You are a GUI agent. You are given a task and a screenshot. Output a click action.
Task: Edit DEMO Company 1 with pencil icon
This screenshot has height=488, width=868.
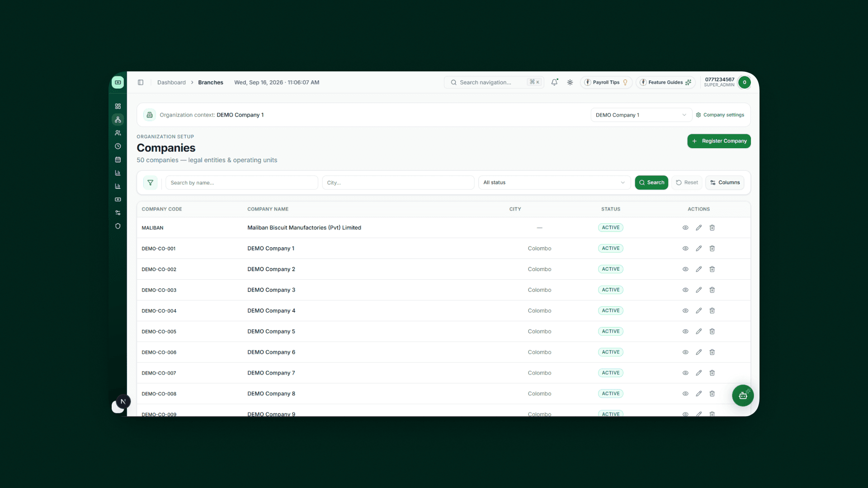point(698,249)
